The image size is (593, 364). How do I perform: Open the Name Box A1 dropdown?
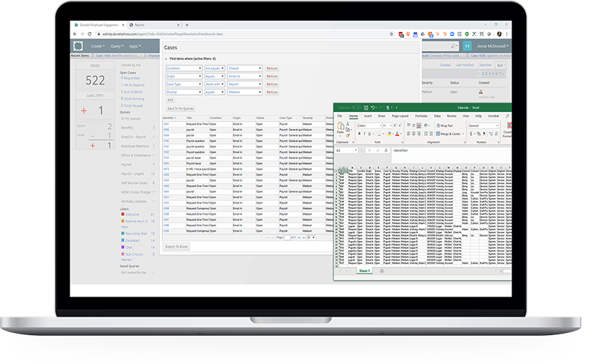(x=356, y=150)
